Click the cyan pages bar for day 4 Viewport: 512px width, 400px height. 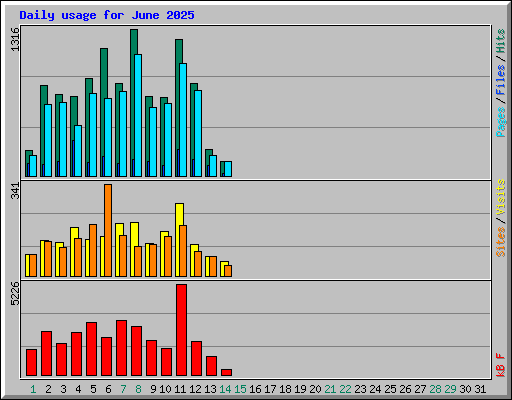pyautogui.click(x=78, y=151)
